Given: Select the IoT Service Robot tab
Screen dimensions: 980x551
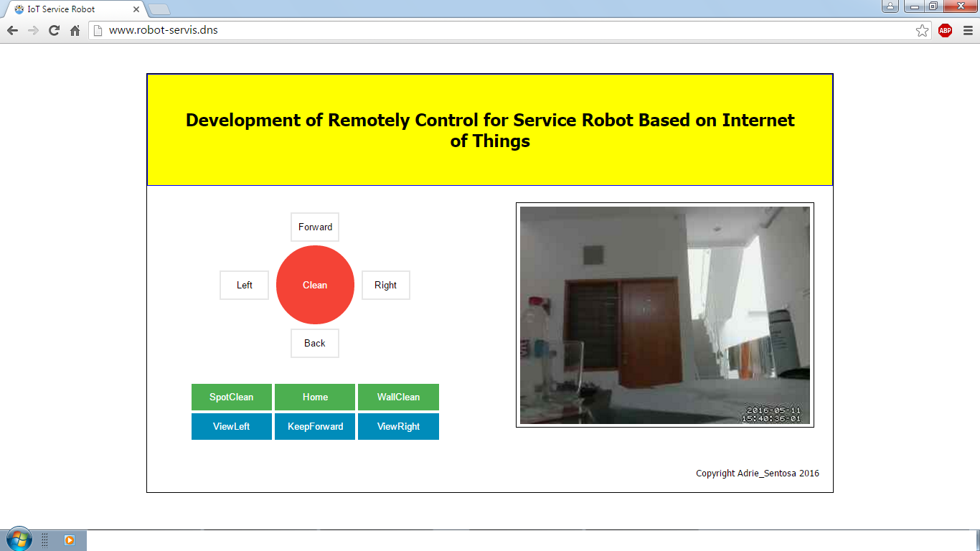Looking at the screenshot, I should point(74,9).
